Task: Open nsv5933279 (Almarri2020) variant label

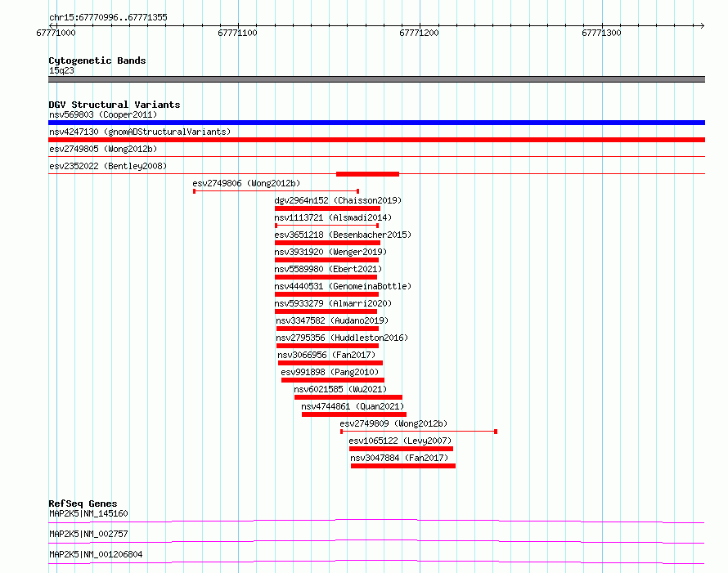Action: pos(333,303)
